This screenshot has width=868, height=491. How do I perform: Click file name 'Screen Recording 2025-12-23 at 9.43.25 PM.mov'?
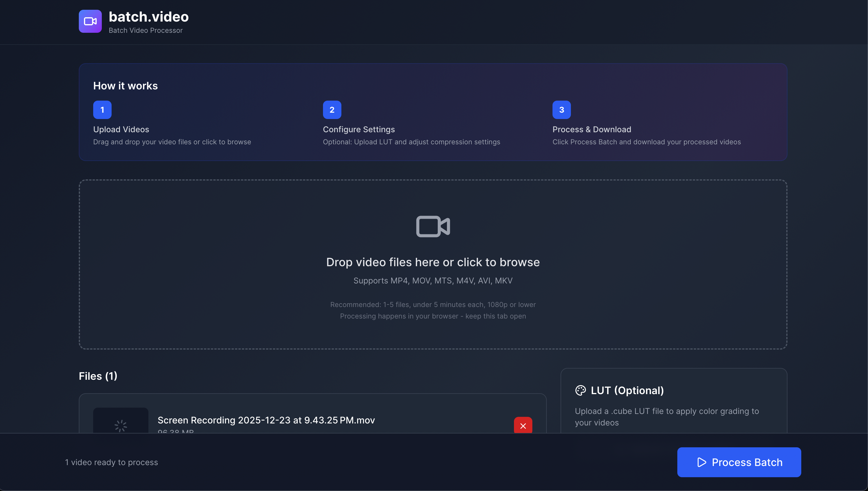[266, 420]
